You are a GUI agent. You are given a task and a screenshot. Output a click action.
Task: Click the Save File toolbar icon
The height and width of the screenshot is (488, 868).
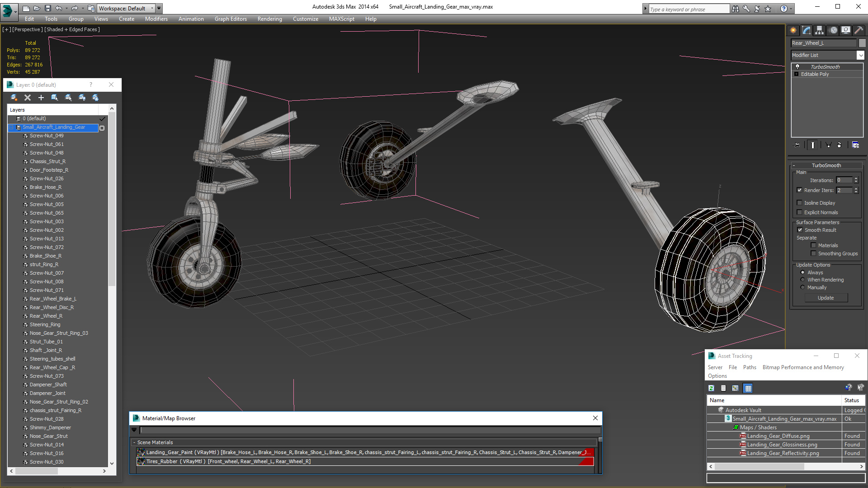point(47,8)
